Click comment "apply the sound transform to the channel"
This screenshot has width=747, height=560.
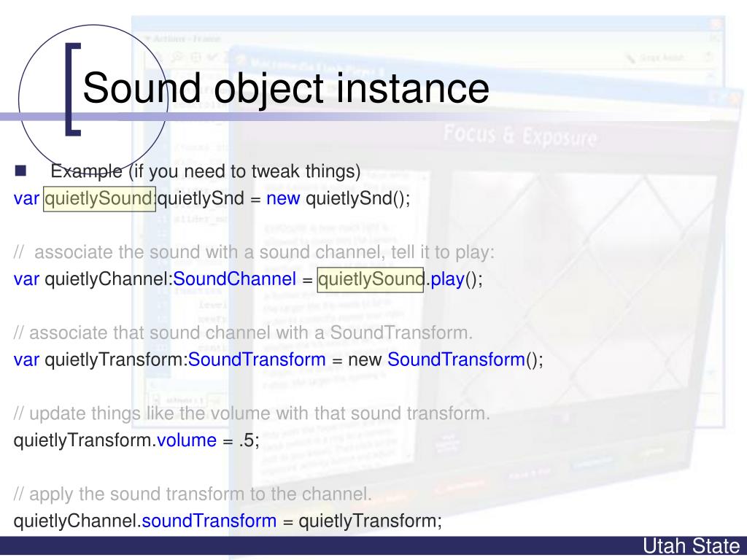[x=193, y=494]
